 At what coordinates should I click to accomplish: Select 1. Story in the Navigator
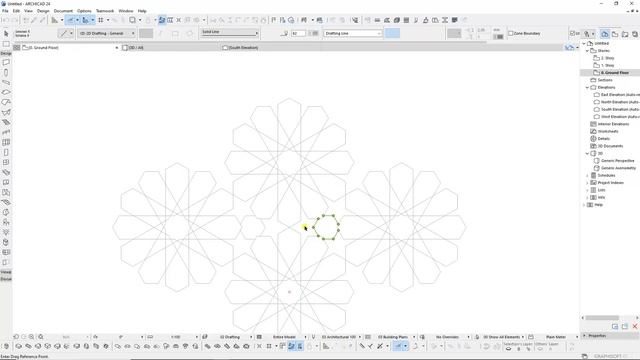coord(607,65)
